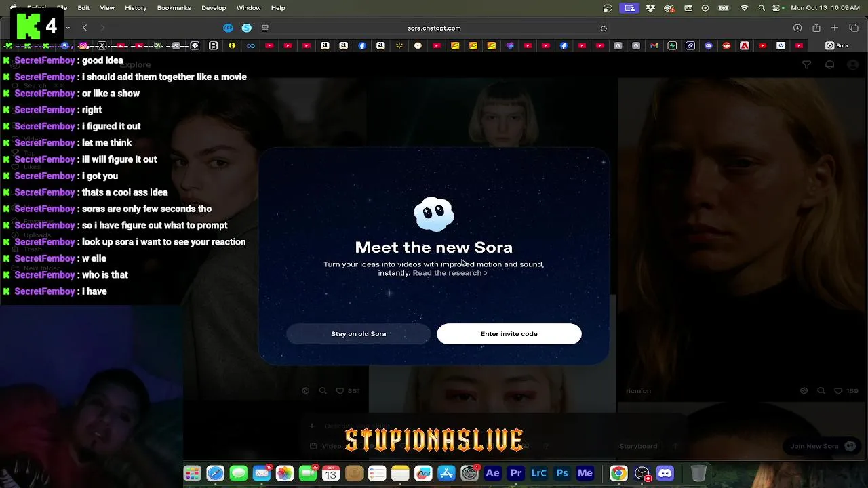Like the ricmion video with 159 likes

(838, 391)
